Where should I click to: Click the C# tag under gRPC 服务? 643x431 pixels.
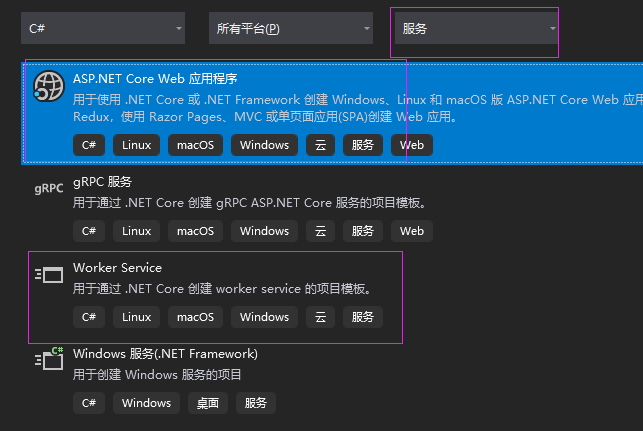coord(88,231)
